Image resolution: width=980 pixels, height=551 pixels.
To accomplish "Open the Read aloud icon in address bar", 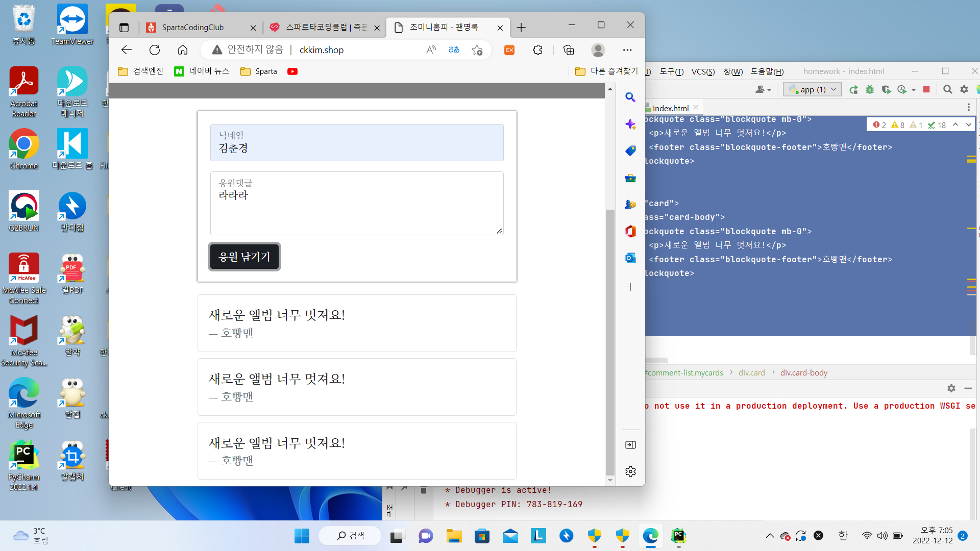I will (431, 49).
